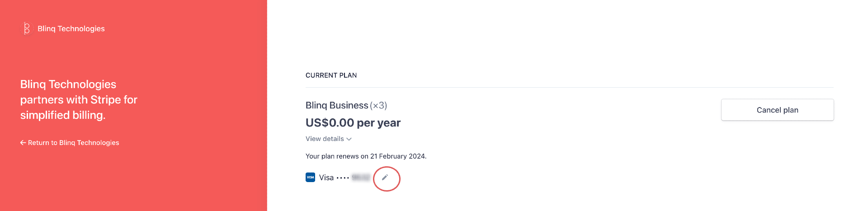Click the Visa card label text
Viewport: 868px width, 211px height.
[x=326, y=178]
